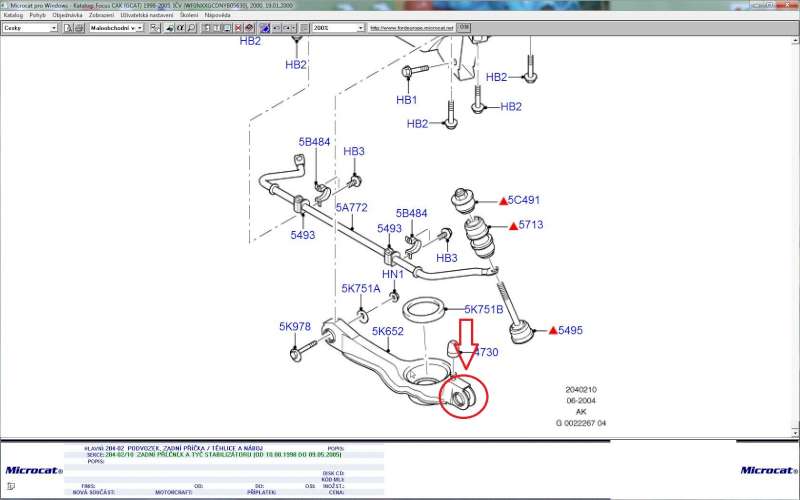Open the Zobrazení menu

tap(101, 16)
